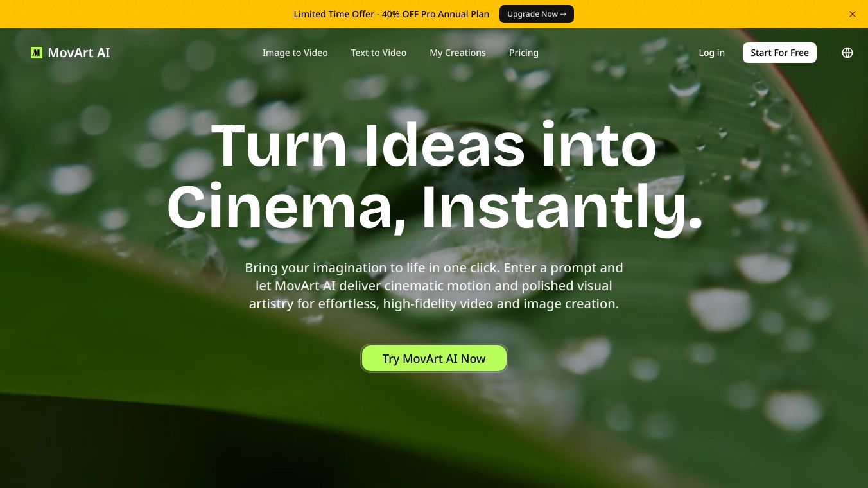868x488 pixels.
Task: Open My Creations in the navigation
Action: point(458,53)
